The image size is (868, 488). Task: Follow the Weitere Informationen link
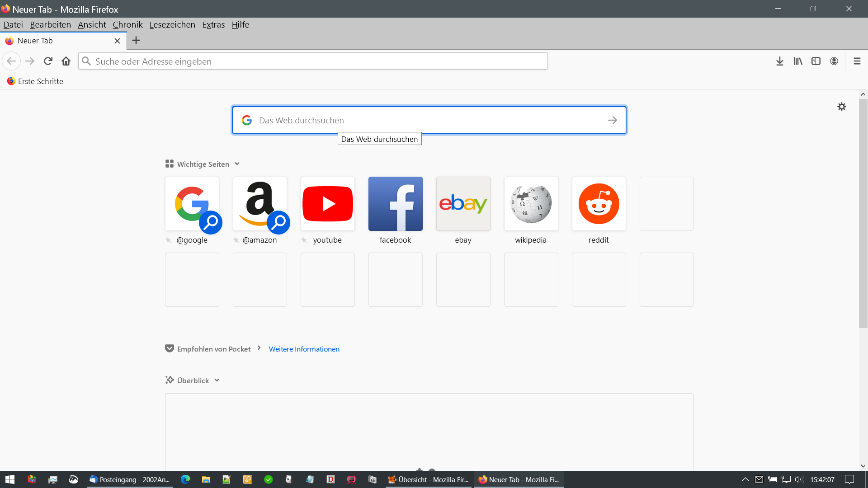(x=304, y=349)
